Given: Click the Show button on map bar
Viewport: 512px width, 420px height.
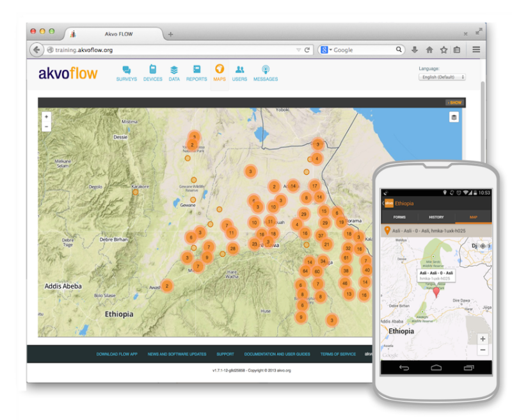Looking at the screenshot, I should 454,102.
